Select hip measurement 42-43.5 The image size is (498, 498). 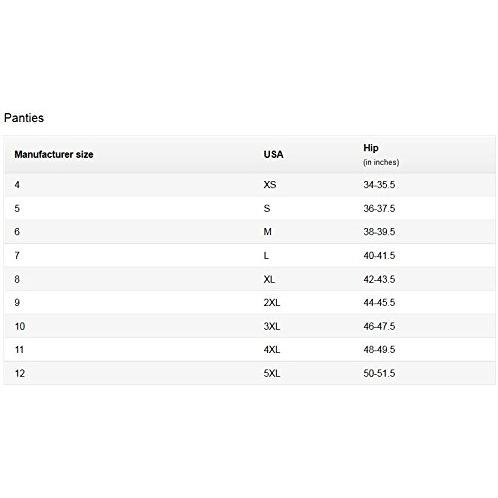379,279
